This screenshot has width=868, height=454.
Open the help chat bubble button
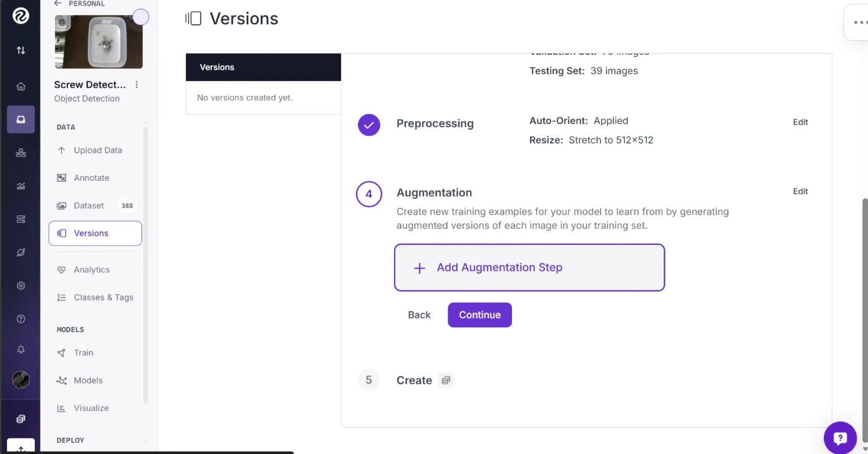(839, 438)
